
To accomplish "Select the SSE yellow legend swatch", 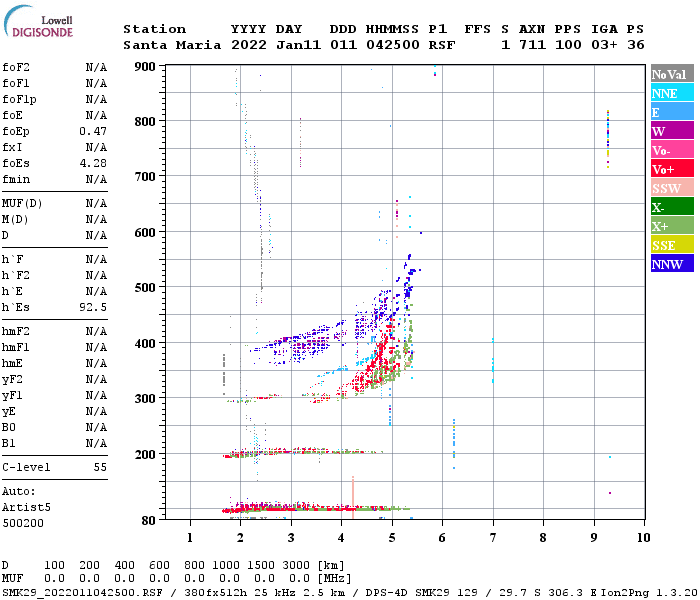I will pos(672,245).
